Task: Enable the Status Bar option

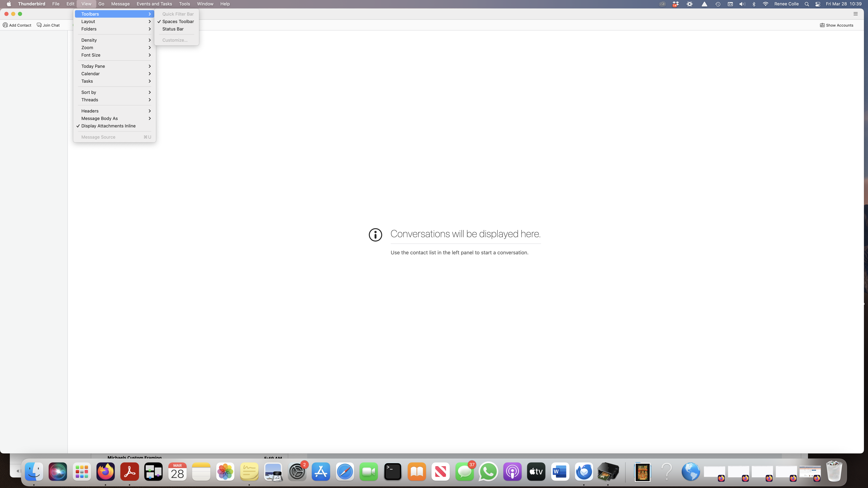Action: 173,29
